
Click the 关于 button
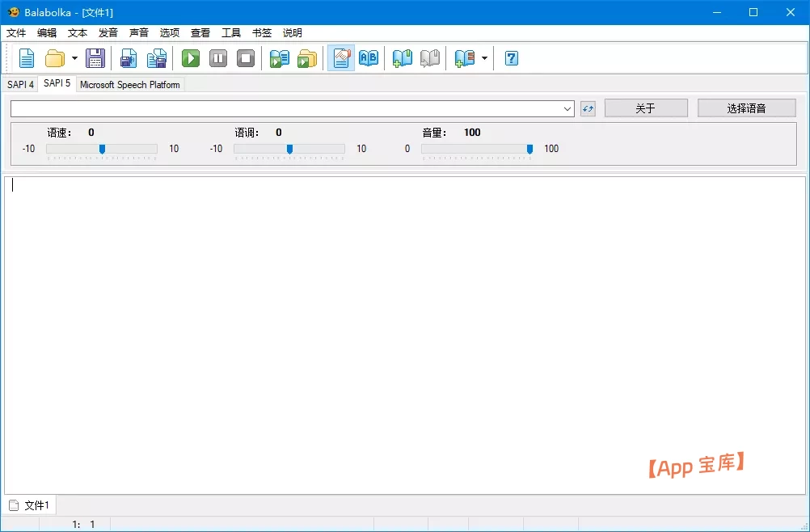point(645,108)
